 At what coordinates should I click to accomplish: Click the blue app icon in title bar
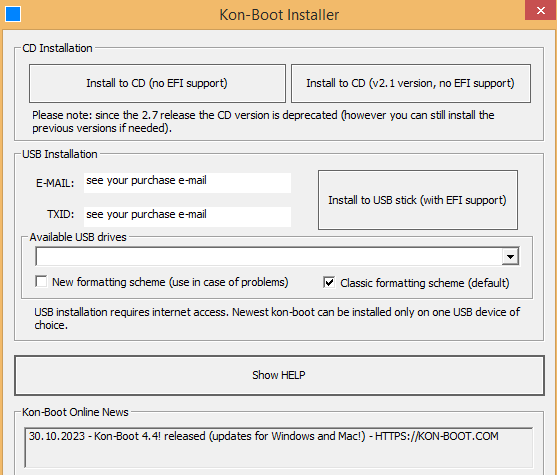tap(13, 14)
